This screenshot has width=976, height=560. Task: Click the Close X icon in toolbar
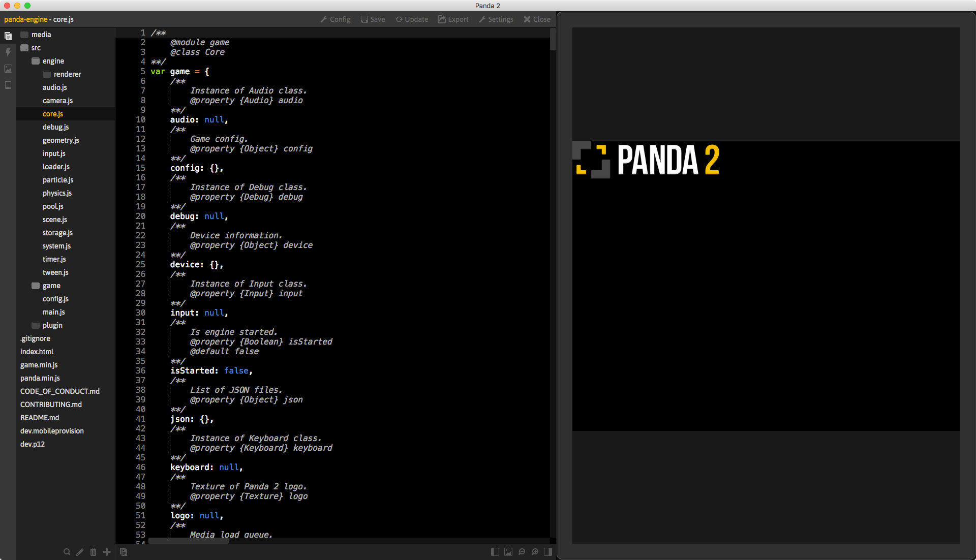click(527, 19)
